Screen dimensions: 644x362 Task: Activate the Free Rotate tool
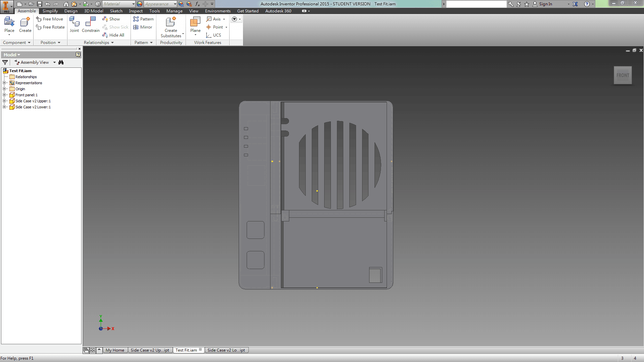pos(50,27)
